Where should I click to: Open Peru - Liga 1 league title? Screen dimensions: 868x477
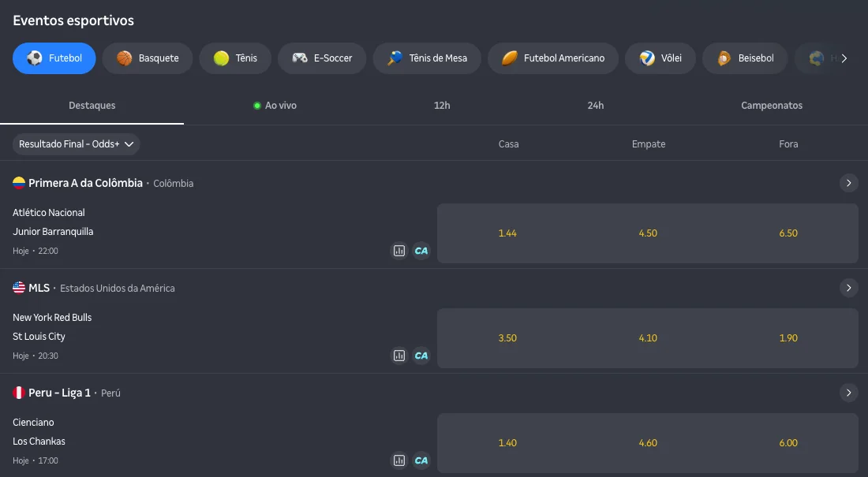[x=59, y=393]
